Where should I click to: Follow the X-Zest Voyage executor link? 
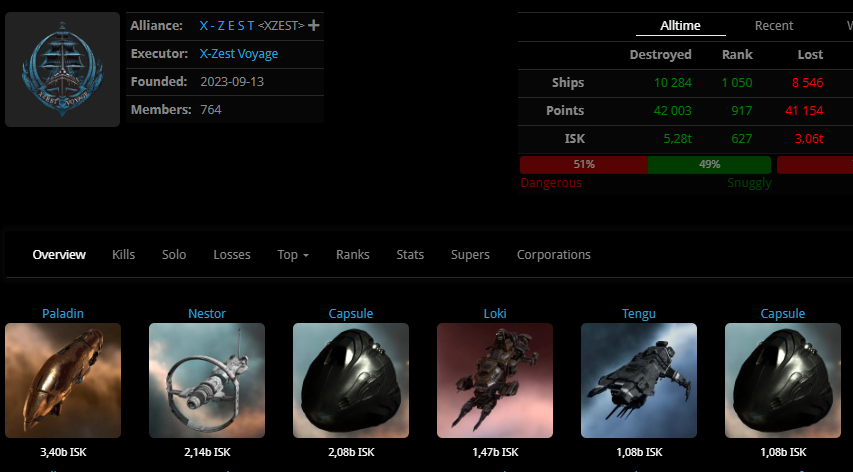click(x=239, y=54)
